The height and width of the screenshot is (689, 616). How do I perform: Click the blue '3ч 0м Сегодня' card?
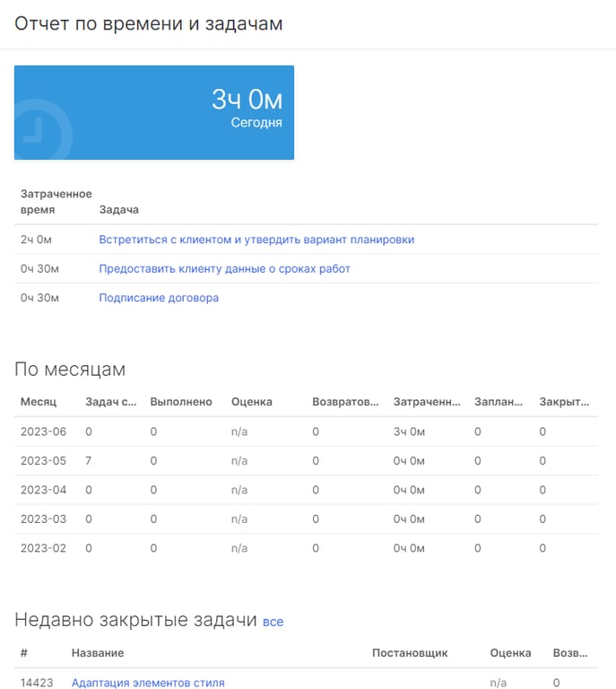(x=154, y=112)
